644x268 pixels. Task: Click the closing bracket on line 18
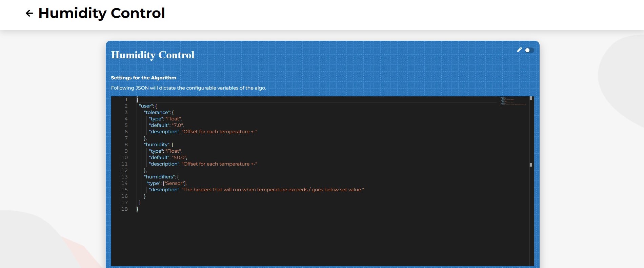click(x=137, y=209)
